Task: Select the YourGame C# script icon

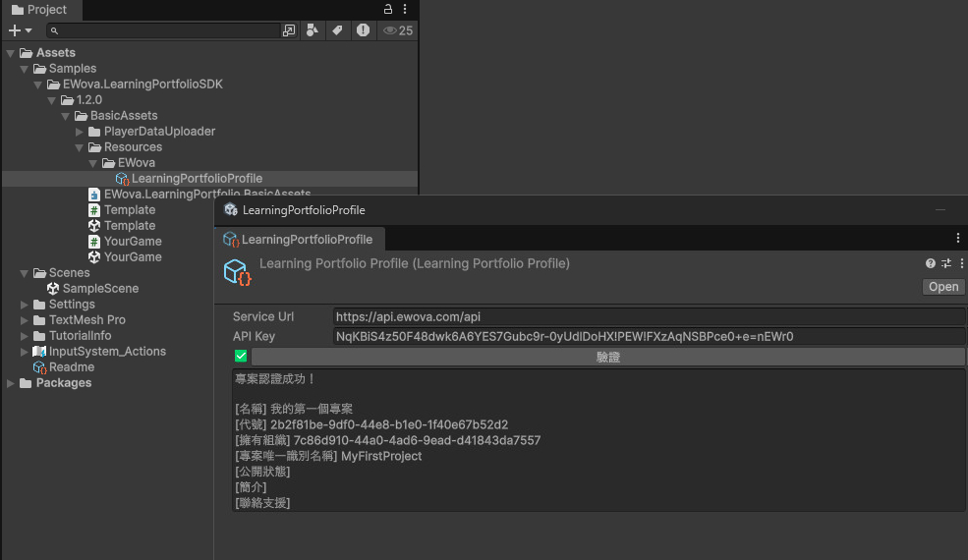Action: pyautogui.click(x=93, y=242)
